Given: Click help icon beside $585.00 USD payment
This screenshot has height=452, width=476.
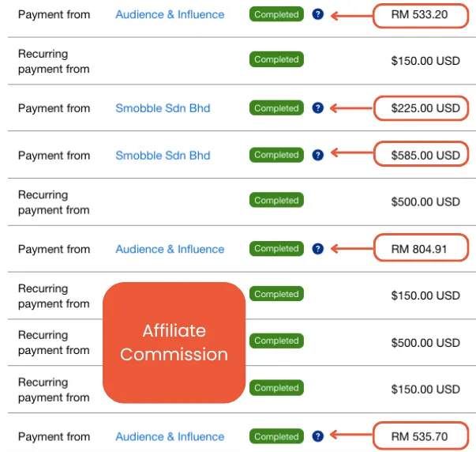Looking at the screenshot, I should click(x=317, y=155).
